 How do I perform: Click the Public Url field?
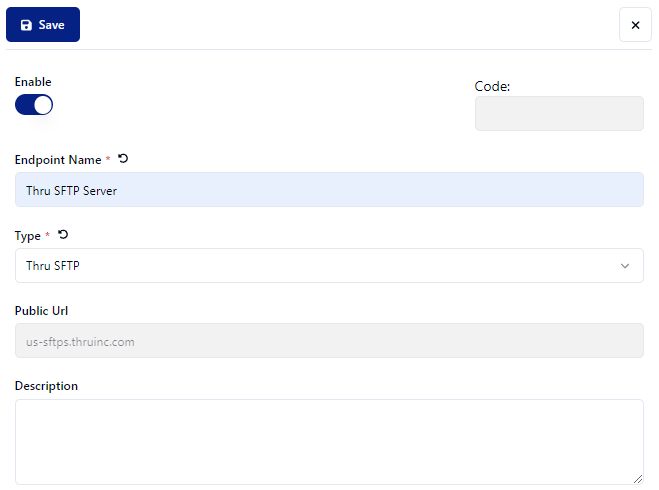click(x=329, y=341)
